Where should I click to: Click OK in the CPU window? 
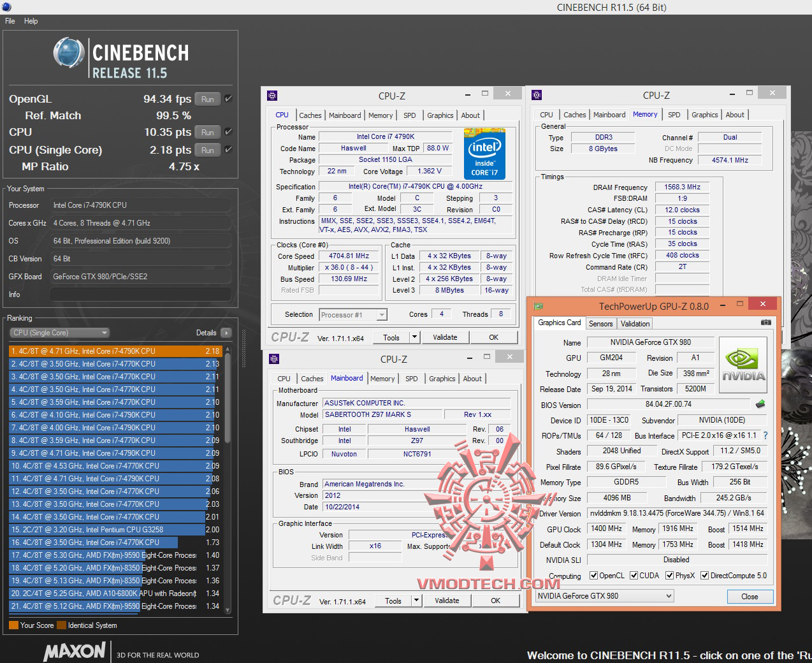click(x=493, y=337)
